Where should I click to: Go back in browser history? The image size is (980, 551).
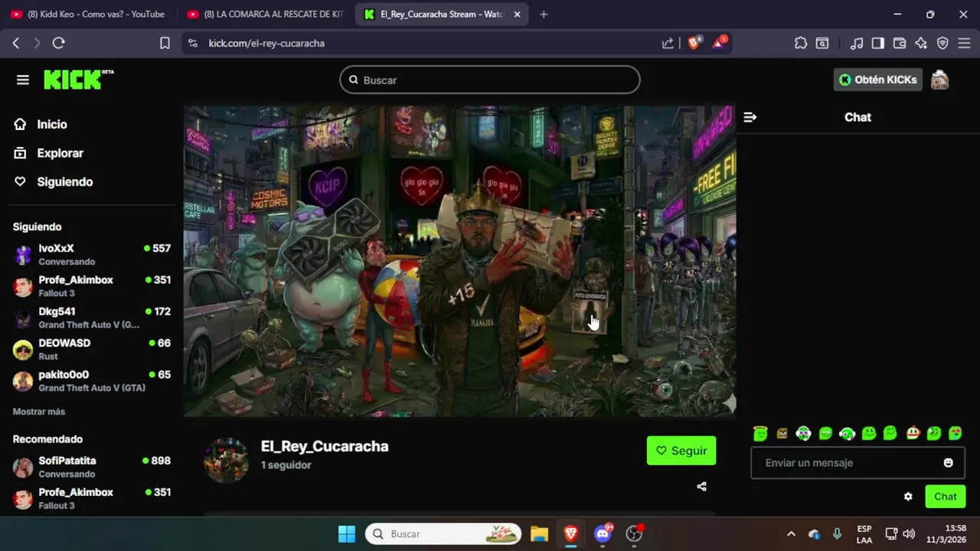coord(15,44)
